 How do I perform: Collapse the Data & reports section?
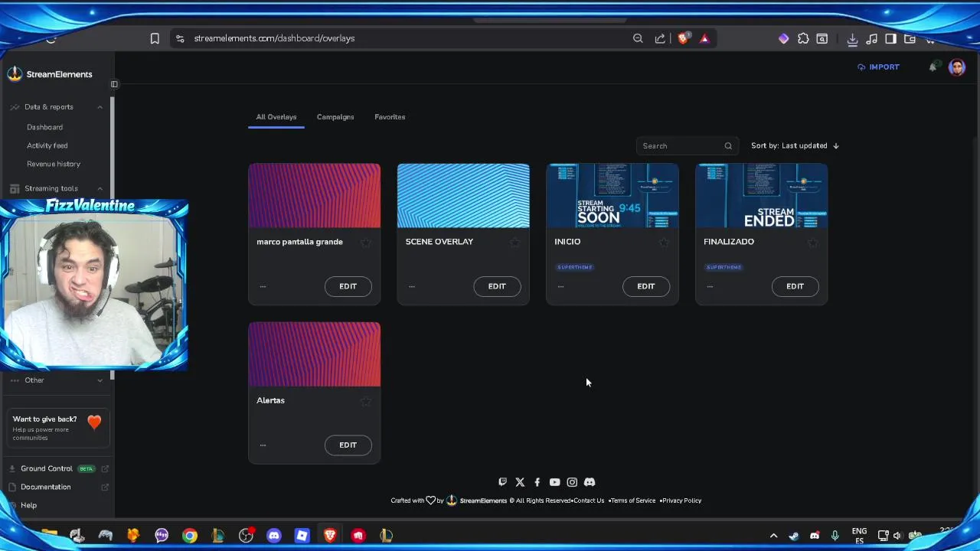[100, 107]
